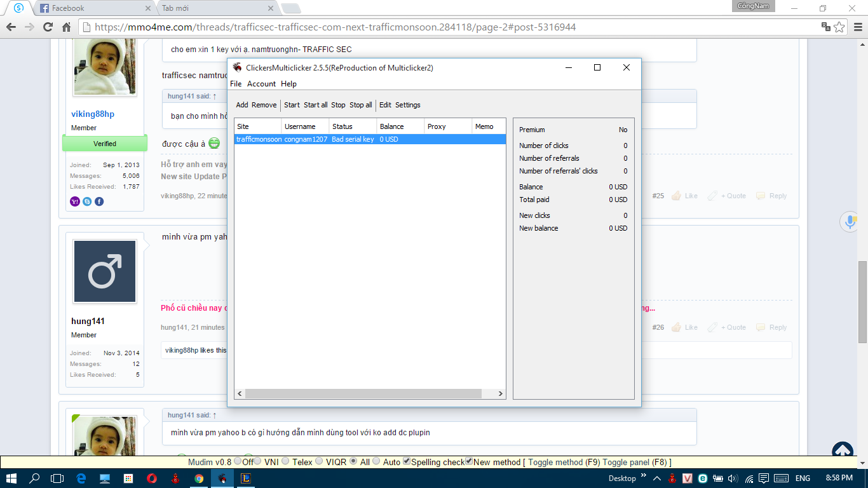The width and height of the screenshot is (868, 488).
Task: Click the right arrow of the Multiclicker scrollbar
Action: click(x=501, y=394)
